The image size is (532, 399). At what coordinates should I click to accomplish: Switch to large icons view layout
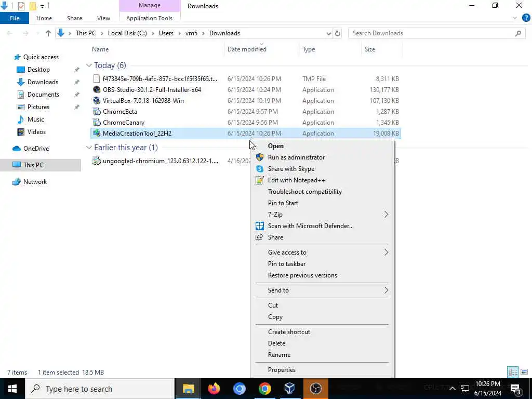[524, 372]
